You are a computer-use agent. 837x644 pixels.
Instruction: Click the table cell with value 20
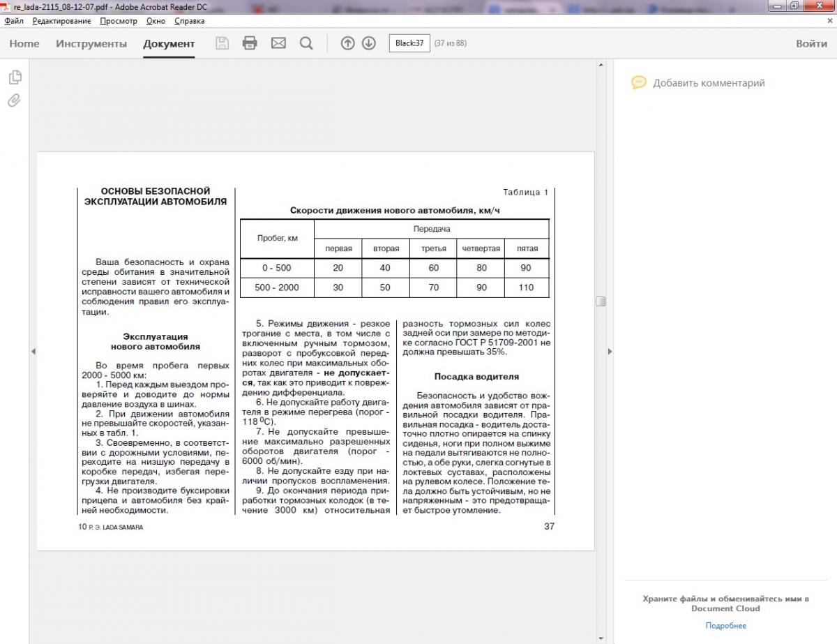coord(338,268)
